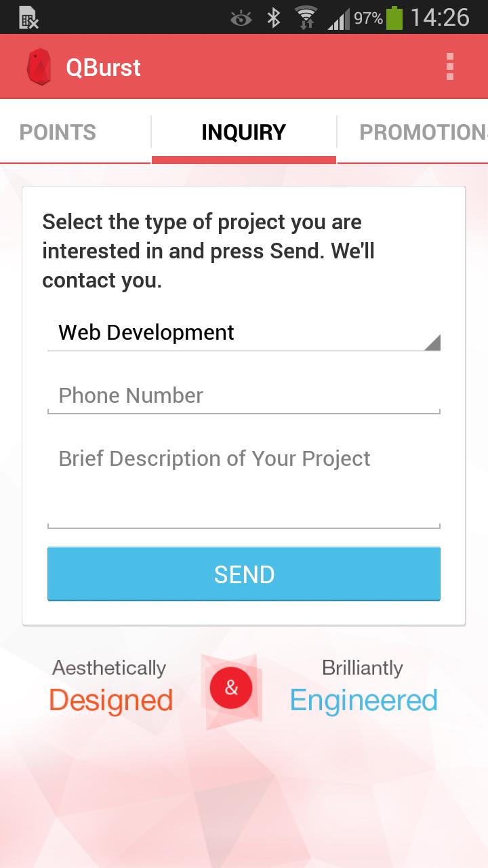Tap the red ampersand circle badge
488x868 pixels.
coord(231,689)
